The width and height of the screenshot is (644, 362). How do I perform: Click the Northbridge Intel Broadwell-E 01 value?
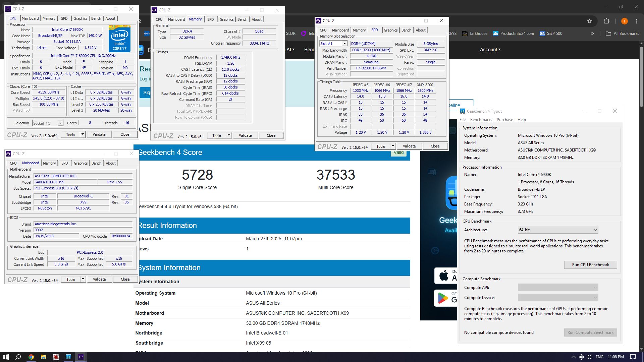coord(267,333)
